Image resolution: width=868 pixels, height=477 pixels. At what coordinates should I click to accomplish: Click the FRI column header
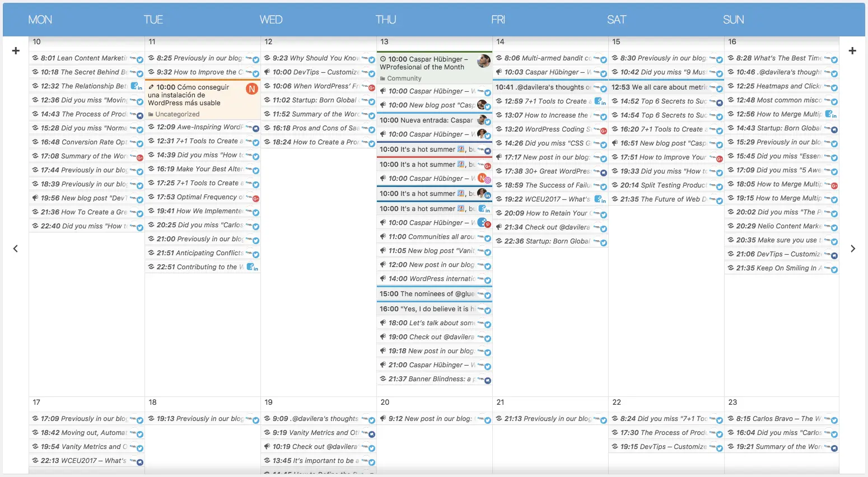point(498,20)
